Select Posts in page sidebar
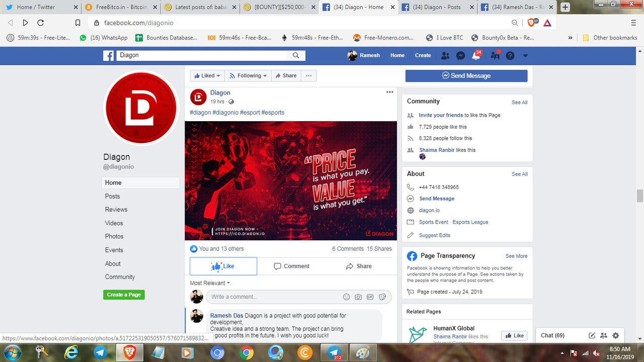This screenshot has height=362, width=644. (112, 196)
